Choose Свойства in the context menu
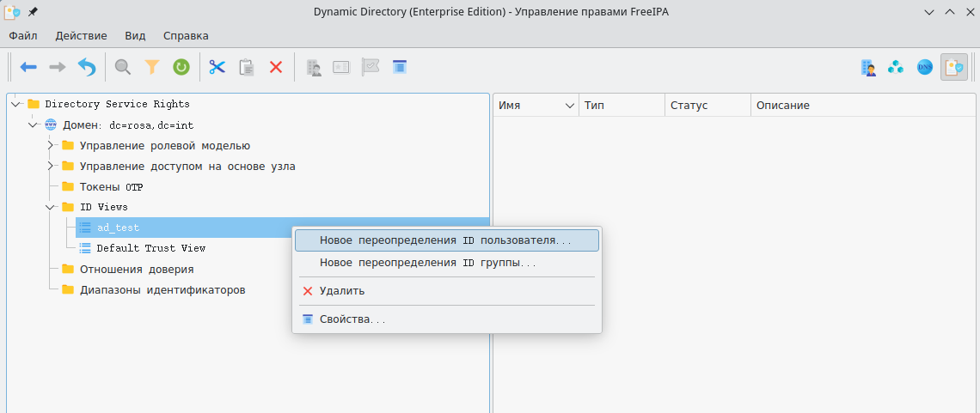980x413 pixels. click(352, 319)
